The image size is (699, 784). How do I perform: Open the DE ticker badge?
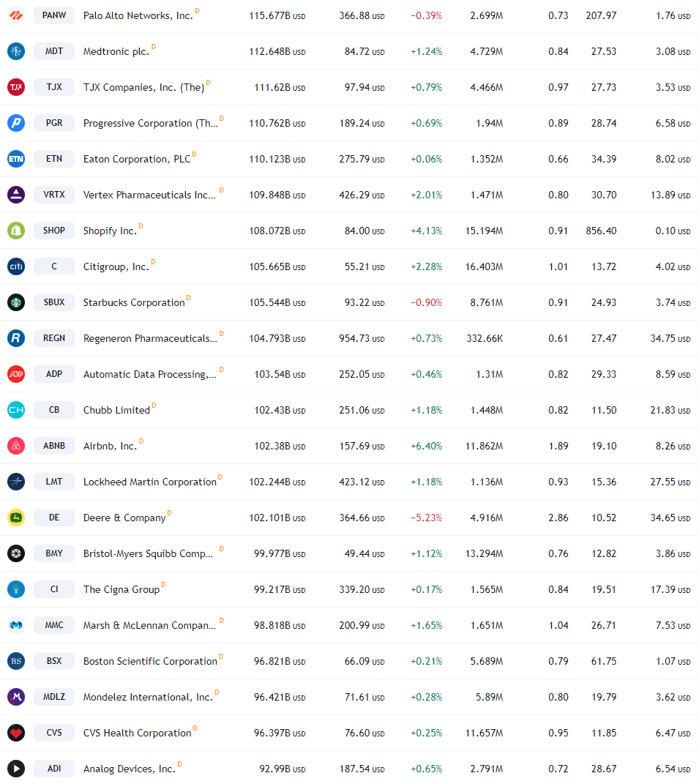pos(54,518)
